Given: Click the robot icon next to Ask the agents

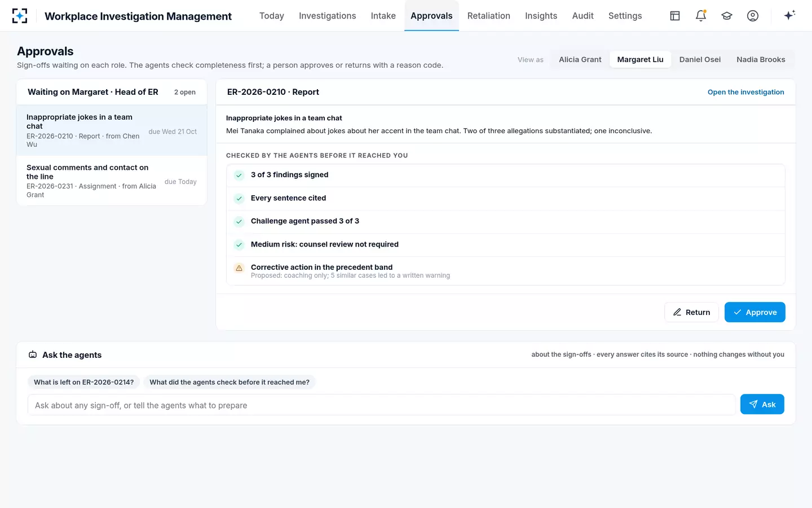Looking at the screenshot, I should (x=33, y=354).
